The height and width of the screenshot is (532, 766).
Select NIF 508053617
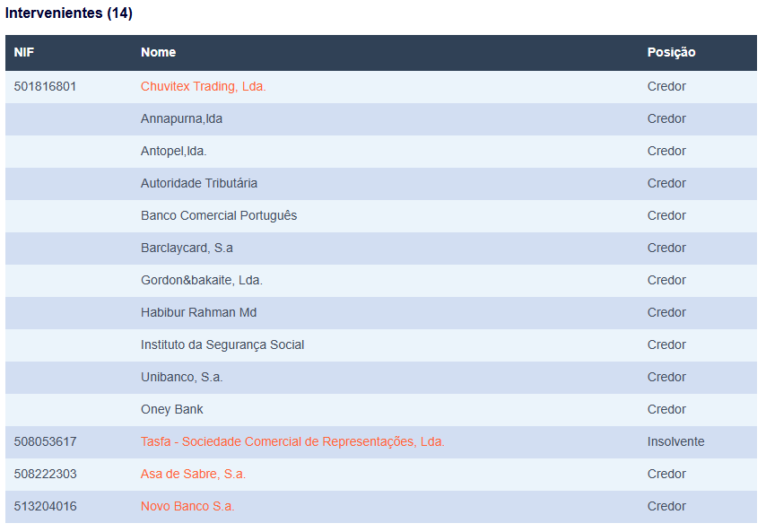[x=45, y=441]
